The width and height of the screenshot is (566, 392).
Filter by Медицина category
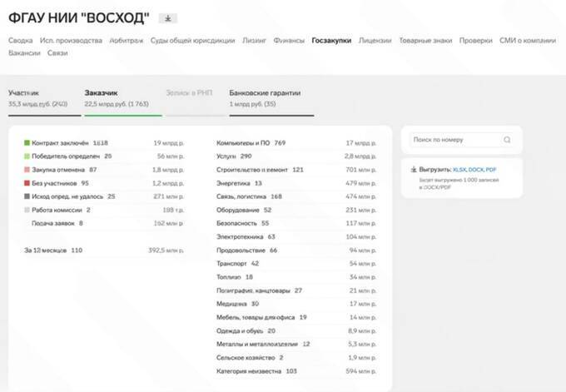[x=296, y=304]
